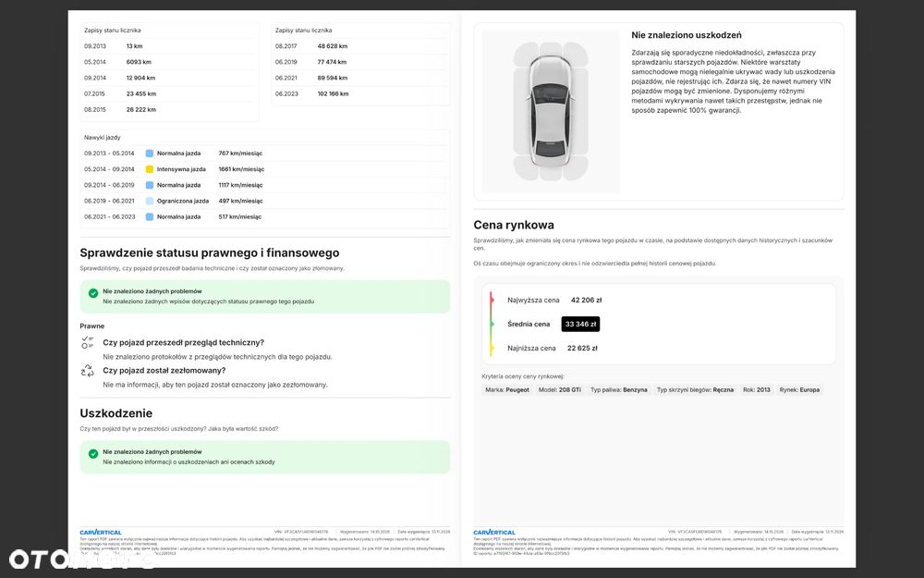Click the recycling icon beside the scrapped question

pyautogui.click(x=87, y=371)
